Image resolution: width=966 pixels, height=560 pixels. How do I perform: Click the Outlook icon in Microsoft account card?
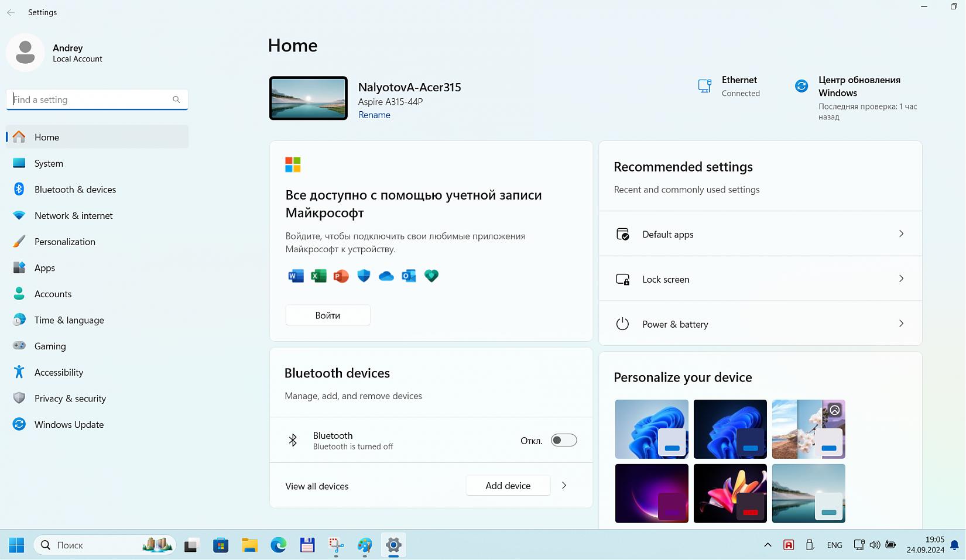click(x=409, y=276)
